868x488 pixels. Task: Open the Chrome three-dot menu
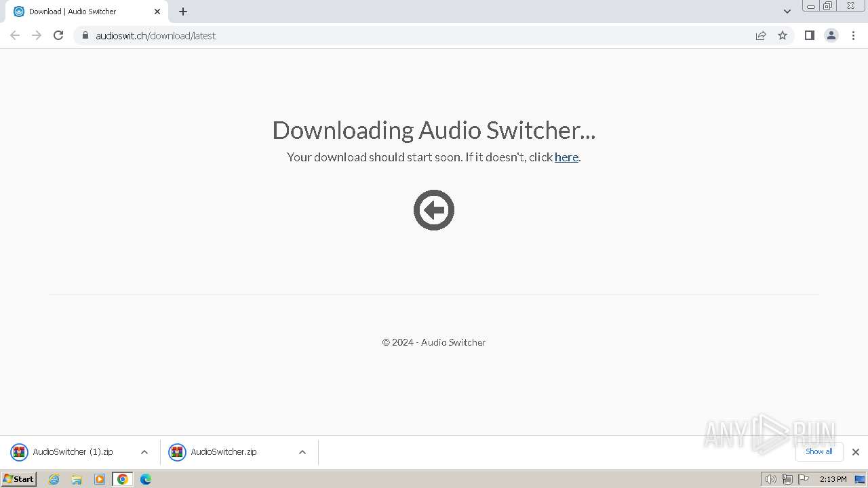pos(853,35)
